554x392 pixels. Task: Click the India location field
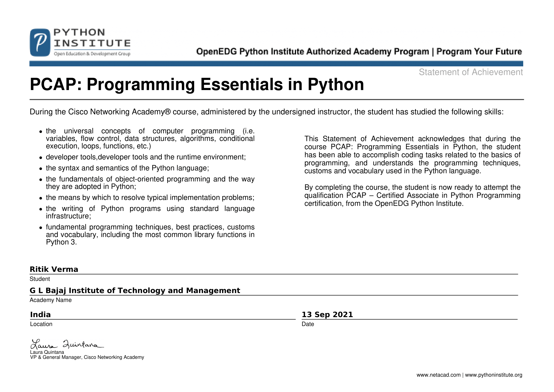pyautogui.click(x=40, y=315)
